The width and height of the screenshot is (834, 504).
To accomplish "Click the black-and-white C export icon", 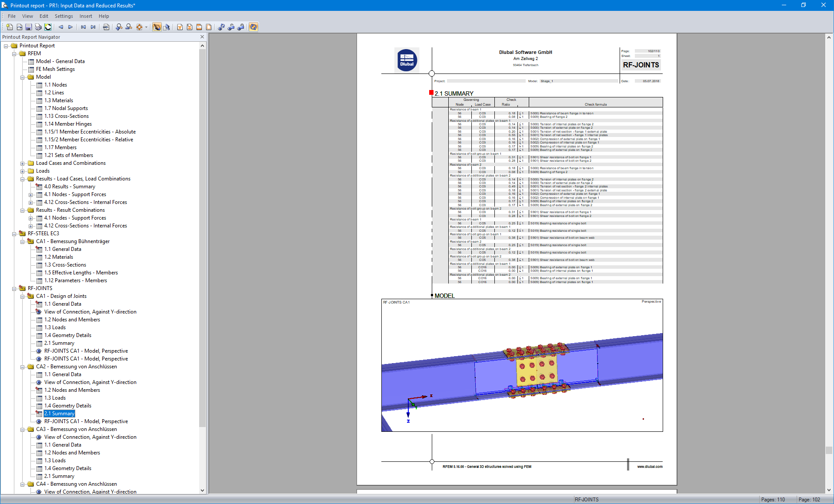I will 48,27.
